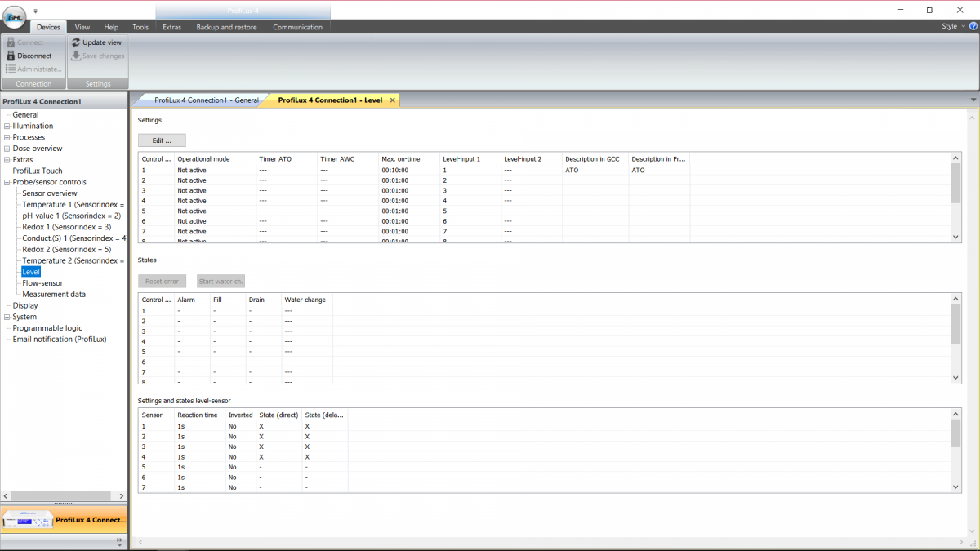Click the settings table vertical scrollbar
The height and width of the screenshot is (551, 980).
click(x=955, y=183)
